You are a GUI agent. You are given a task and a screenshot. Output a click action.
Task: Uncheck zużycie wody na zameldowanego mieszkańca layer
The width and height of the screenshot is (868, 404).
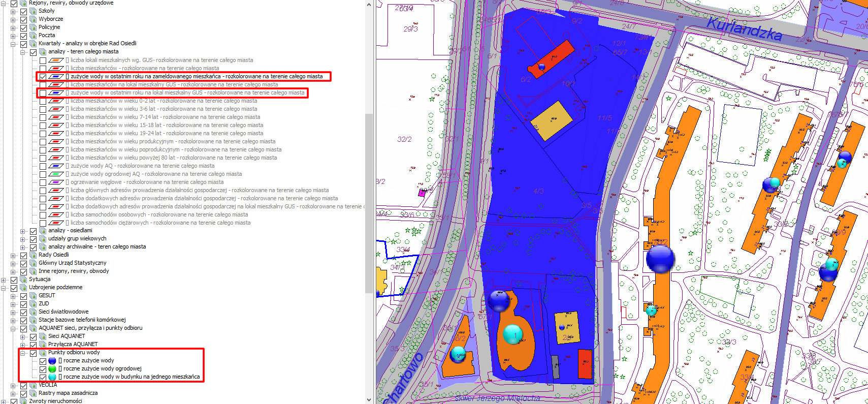pos(43,77)
